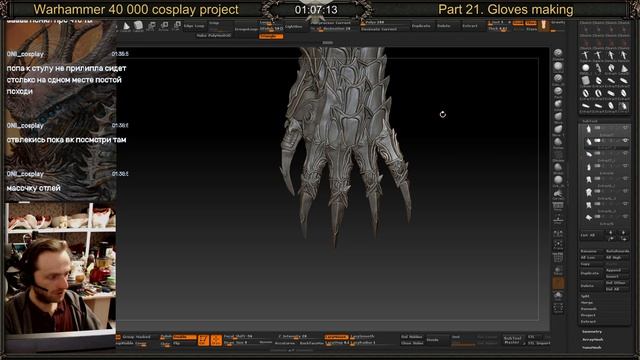
Task: Click Duplicate in the SubTool panel
Action: 591,273
